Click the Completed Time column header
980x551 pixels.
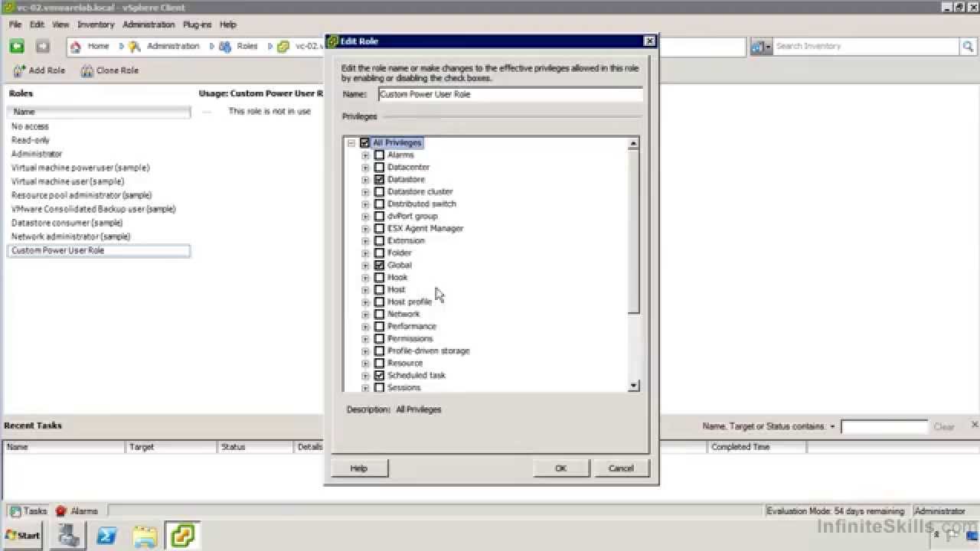757,447
